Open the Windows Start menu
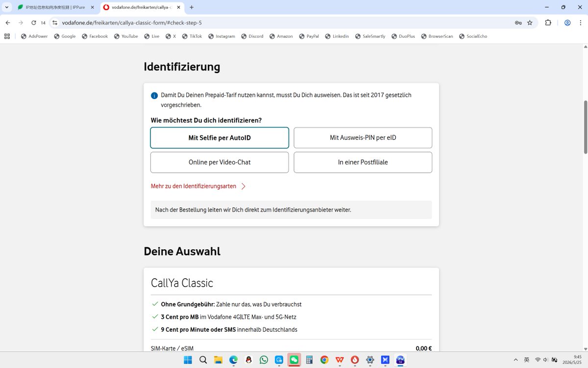Image resolution: width=588 pixels, height=368 pixels. click(188, 360)
